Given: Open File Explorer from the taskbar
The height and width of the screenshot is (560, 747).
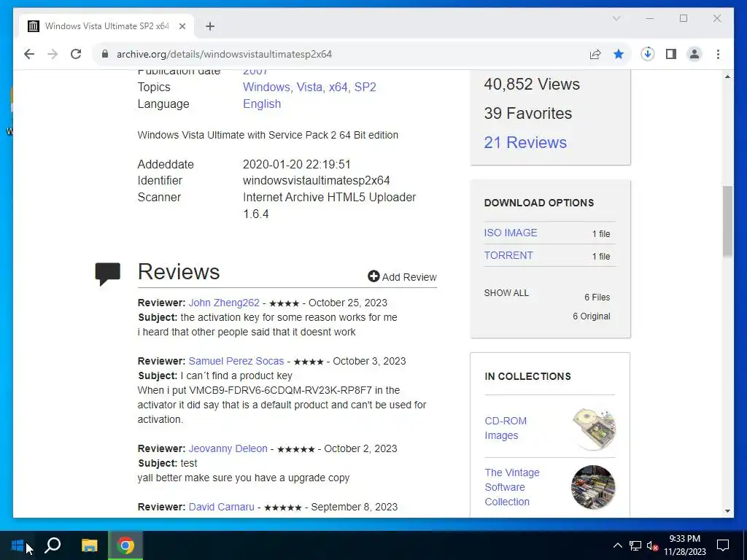Looking at the screenshot, I should pos(89,545).
